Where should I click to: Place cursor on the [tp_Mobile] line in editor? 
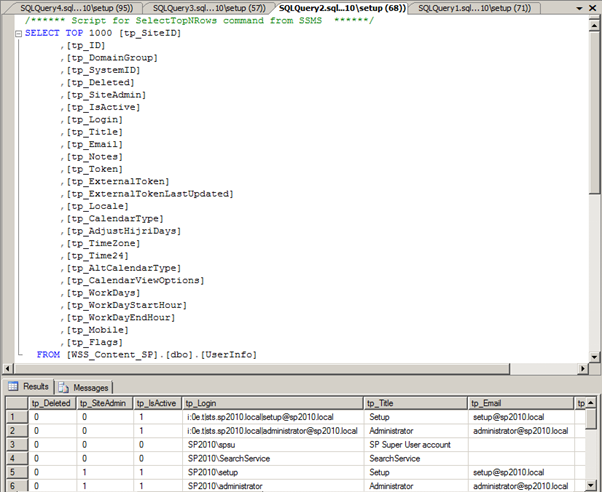click(94, 330)
